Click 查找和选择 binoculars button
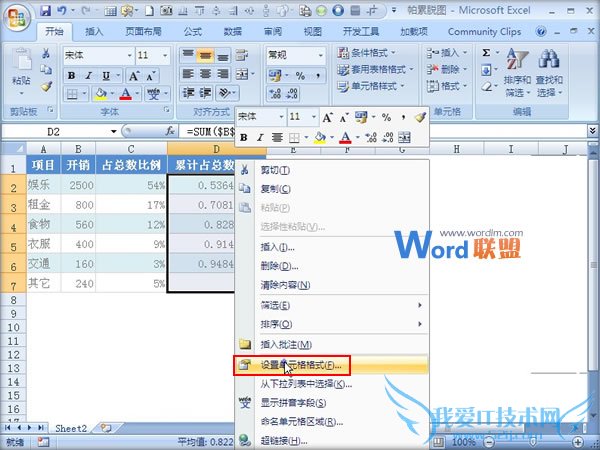The image size is (600, 450). [x=549, y=73]
